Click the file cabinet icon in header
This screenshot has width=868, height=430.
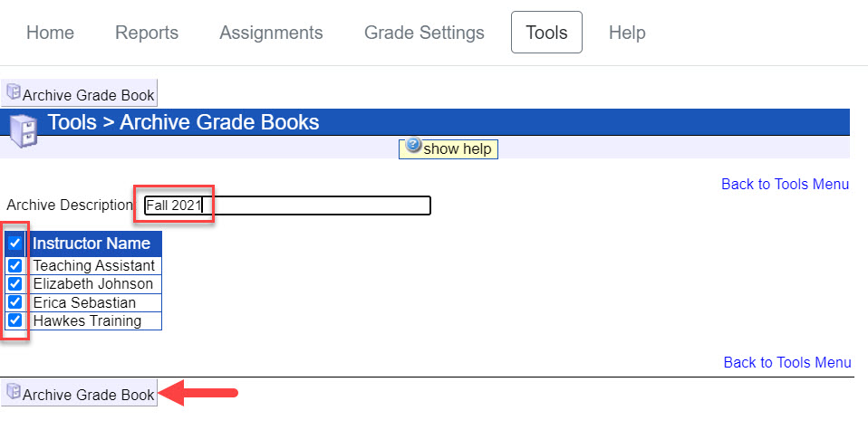pos(22,129)
